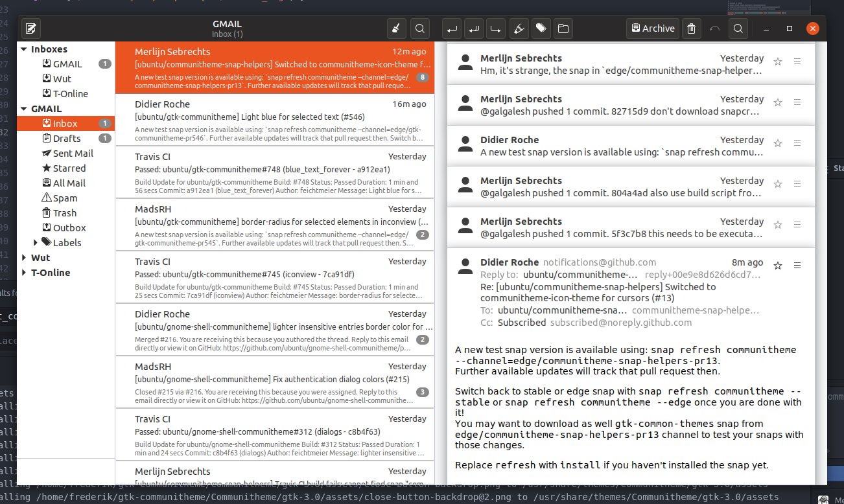Star Merlijn's '5f3c7b8' commit message

tap(778, 225)
